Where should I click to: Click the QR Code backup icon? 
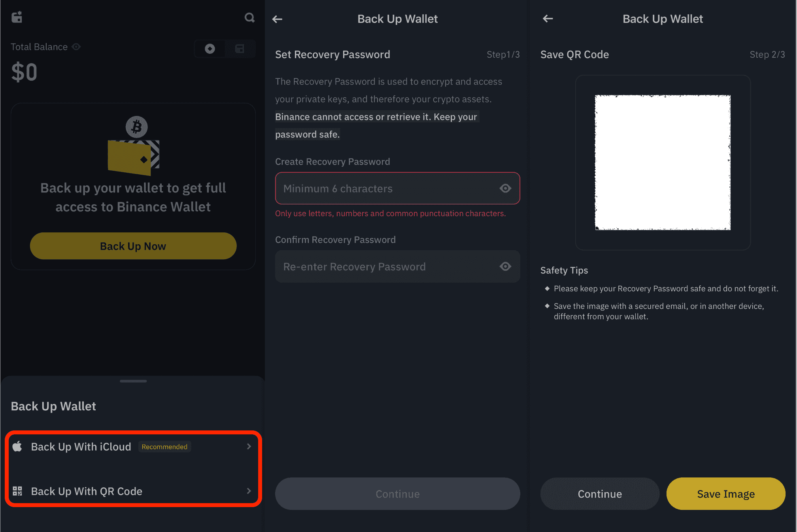[x=17, y=491]
